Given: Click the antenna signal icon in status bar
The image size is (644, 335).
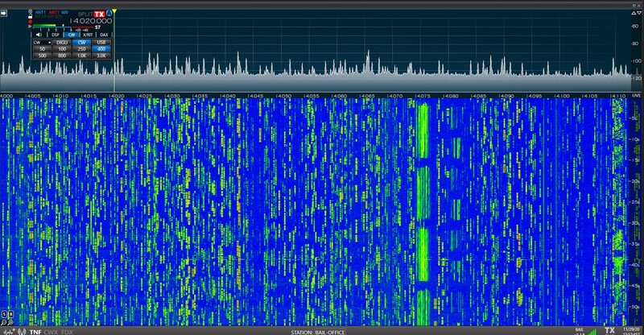Looking at the screenshot, I should (23, 331).
